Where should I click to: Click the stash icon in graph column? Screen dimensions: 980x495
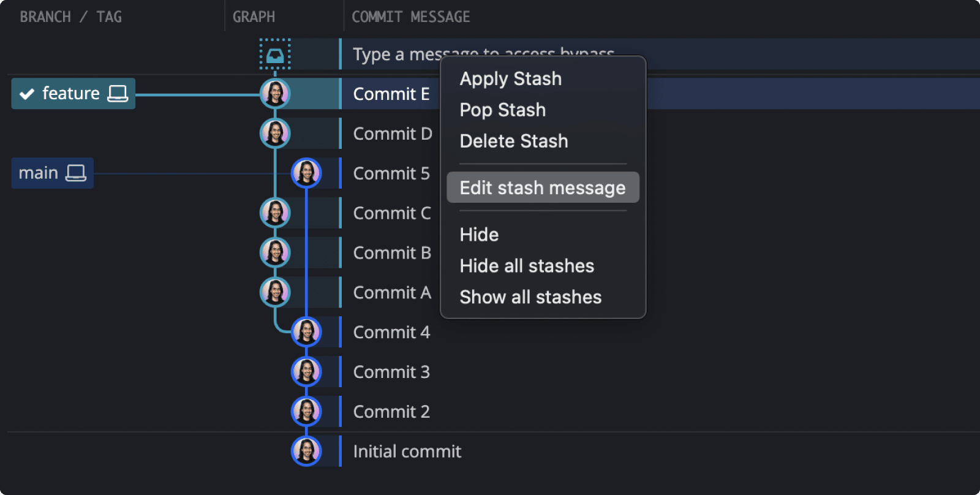275,55
